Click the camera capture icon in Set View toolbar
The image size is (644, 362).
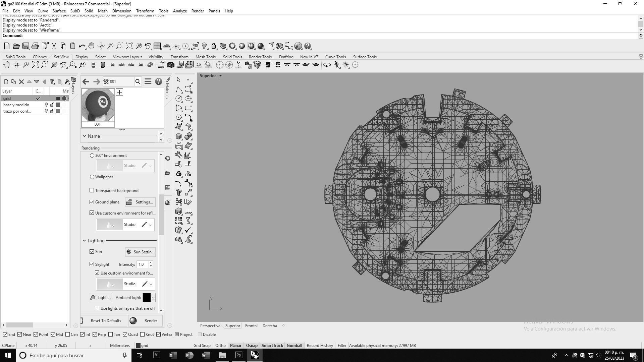pos(171,65)
